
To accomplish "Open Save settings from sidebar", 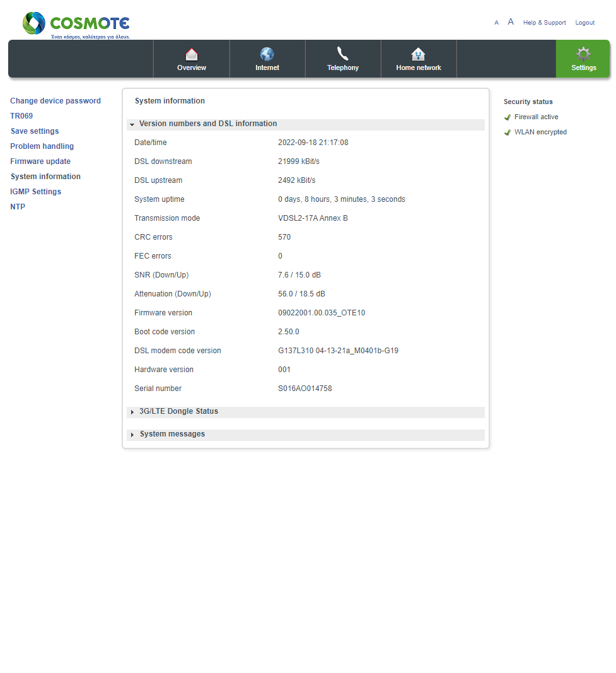I will [35, 131].
